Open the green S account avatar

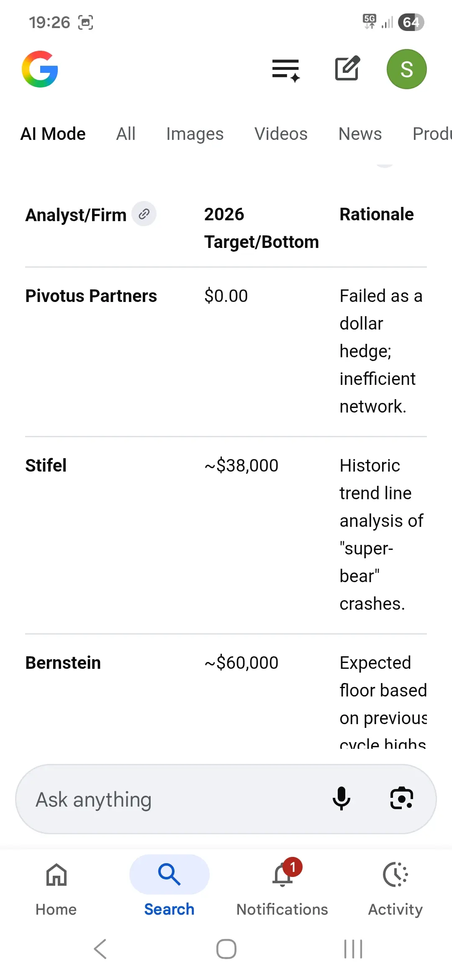(x=406, y=69)
